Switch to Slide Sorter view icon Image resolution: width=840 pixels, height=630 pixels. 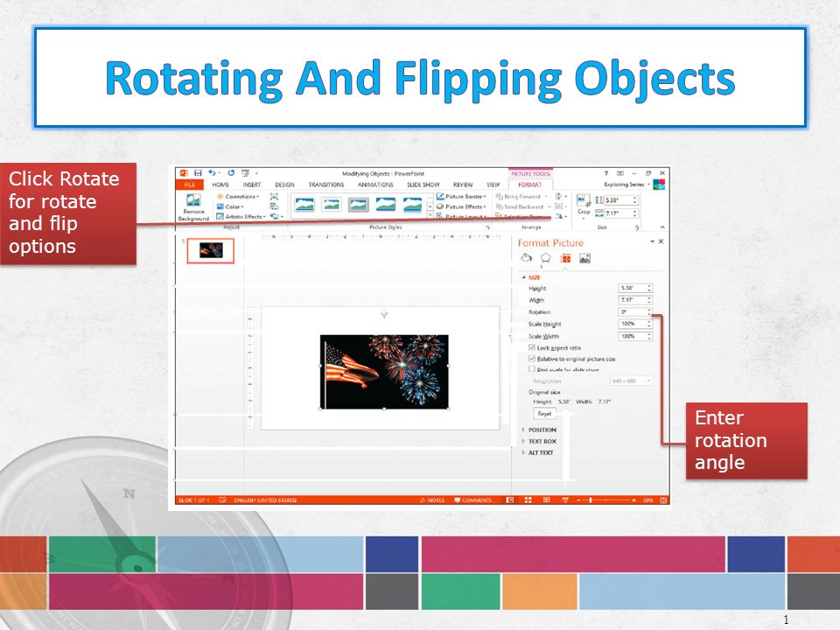click(x=528, y=500)
